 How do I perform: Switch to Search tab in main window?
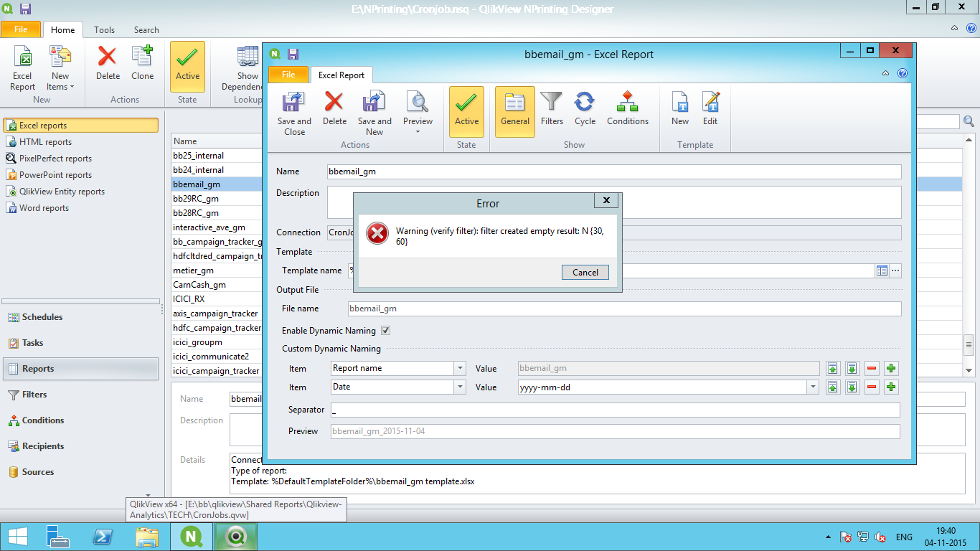click(146, 30)
